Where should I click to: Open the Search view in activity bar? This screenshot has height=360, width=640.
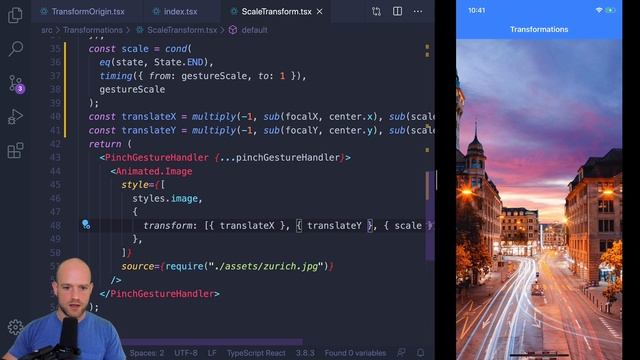[16, 49]
